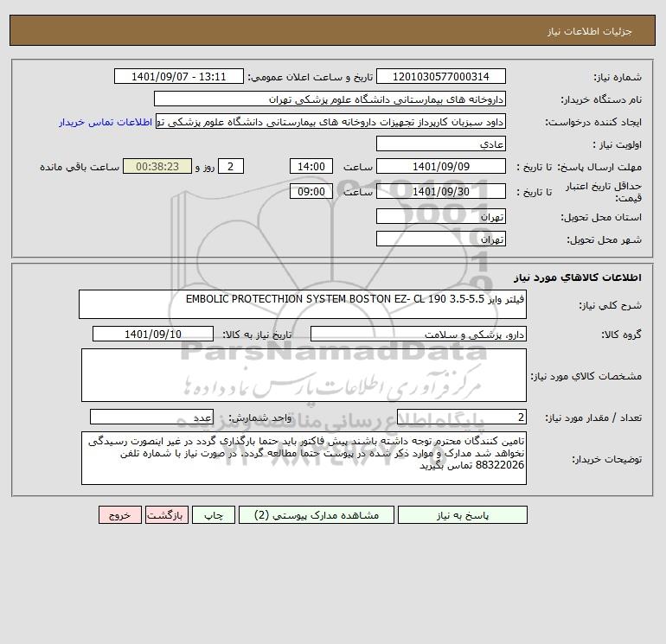Click the 'ایجاد کننده درخواست:' label
666x644 pixels.
(593, 122)
